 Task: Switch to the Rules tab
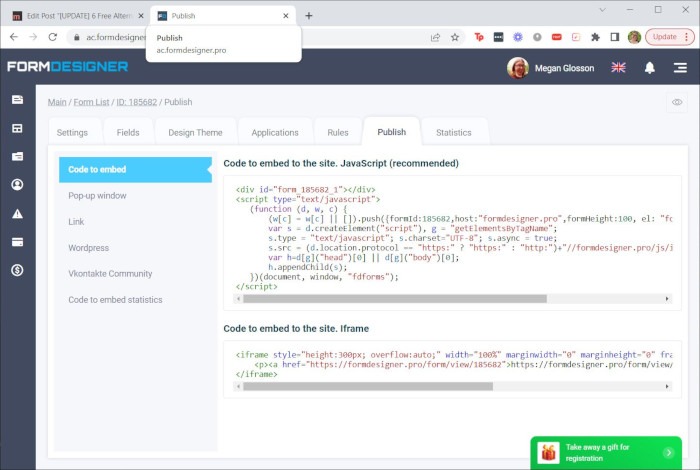pyautogui.click(x=338, y=133)
